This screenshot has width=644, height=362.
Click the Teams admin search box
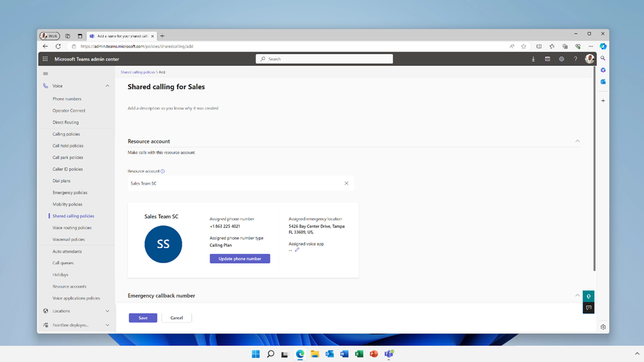(324, 59)
